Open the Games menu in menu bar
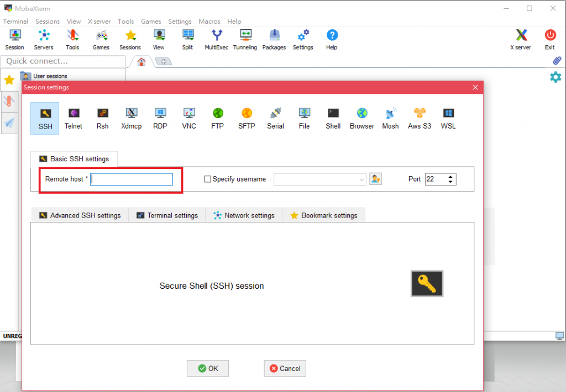This screenshot has width=566, height=392. pyautogui.click(x=151, y=22)
